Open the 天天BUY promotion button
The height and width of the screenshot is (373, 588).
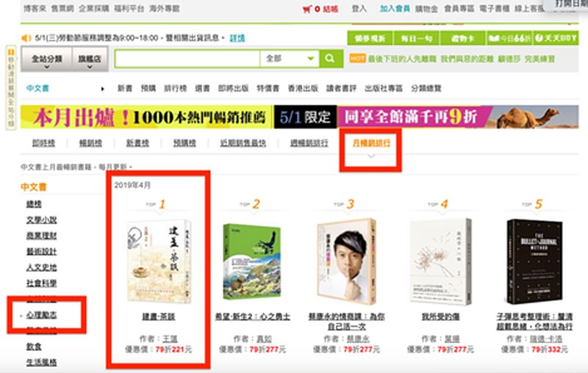(556, 38)
